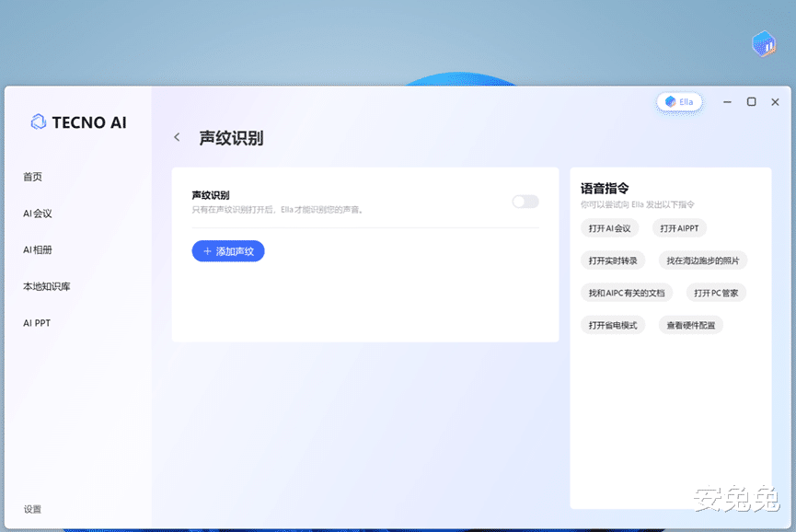
Task: Click the 添加声纹 button
Action: coord(228,251)
